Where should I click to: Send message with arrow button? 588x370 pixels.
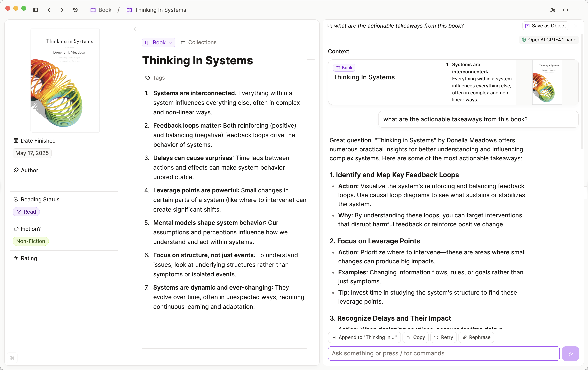(x=570, y=353)
